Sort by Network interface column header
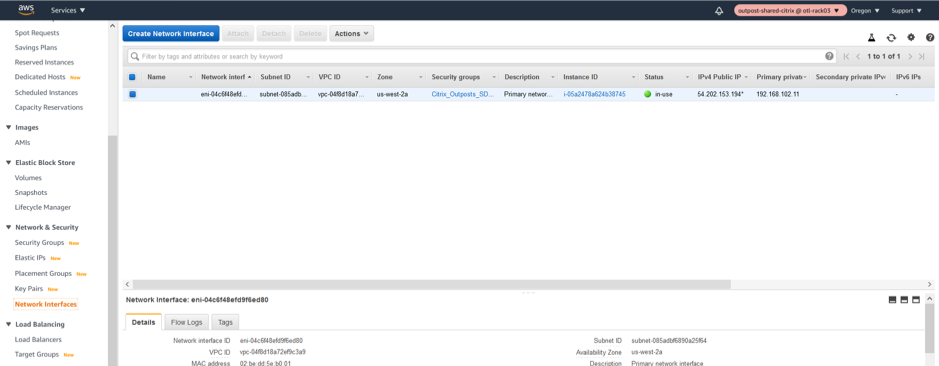 click(x=223, y=77)
